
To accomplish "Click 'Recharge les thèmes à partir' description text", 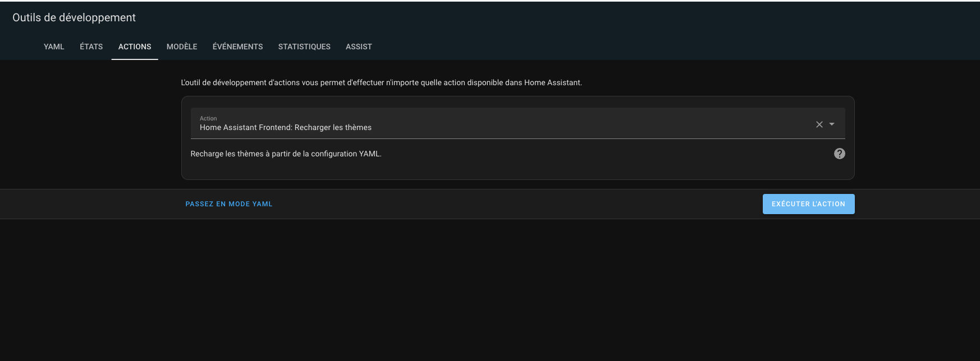I will 286,154.
